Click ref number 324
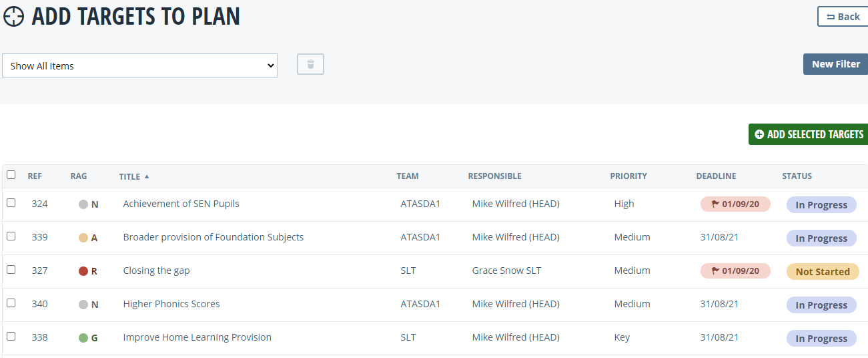 (39, 204)
